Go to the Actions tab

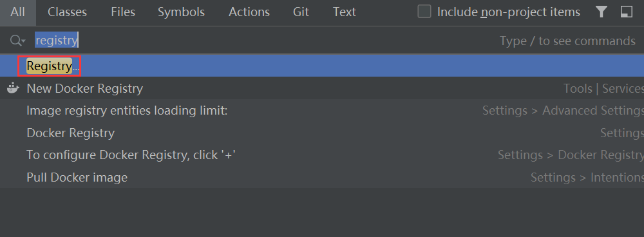249,12
